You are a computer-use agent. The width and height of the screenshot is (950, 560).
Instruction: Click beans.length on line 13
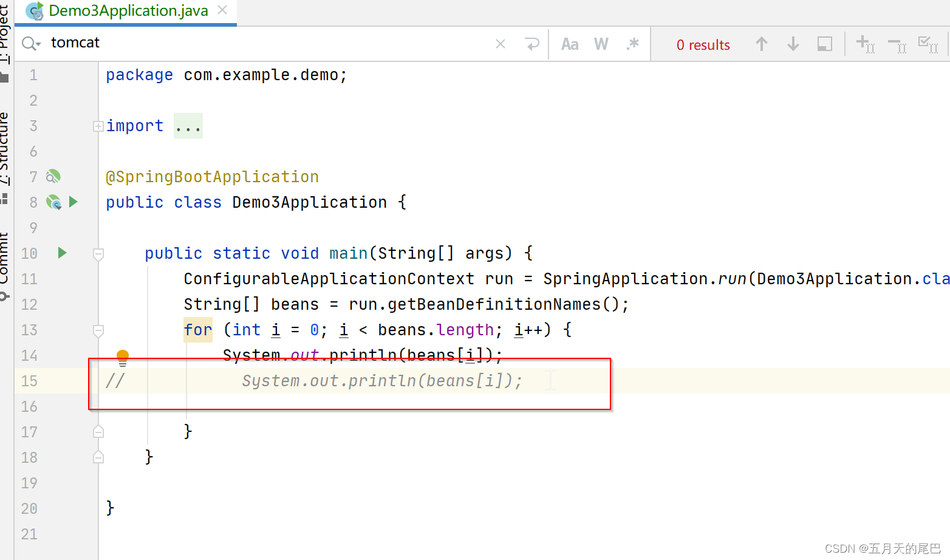coord(436,330)
